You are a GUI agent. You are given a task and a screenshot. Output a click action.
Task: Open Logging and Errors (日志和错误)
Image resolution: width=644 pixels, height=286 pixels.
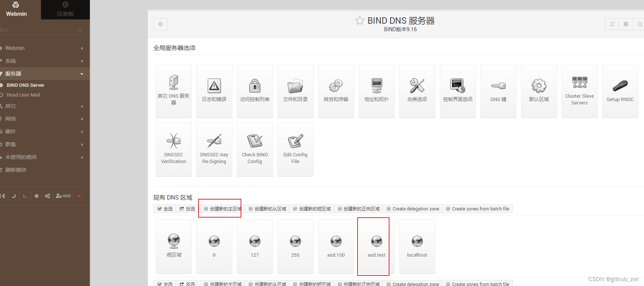point(214,91)
